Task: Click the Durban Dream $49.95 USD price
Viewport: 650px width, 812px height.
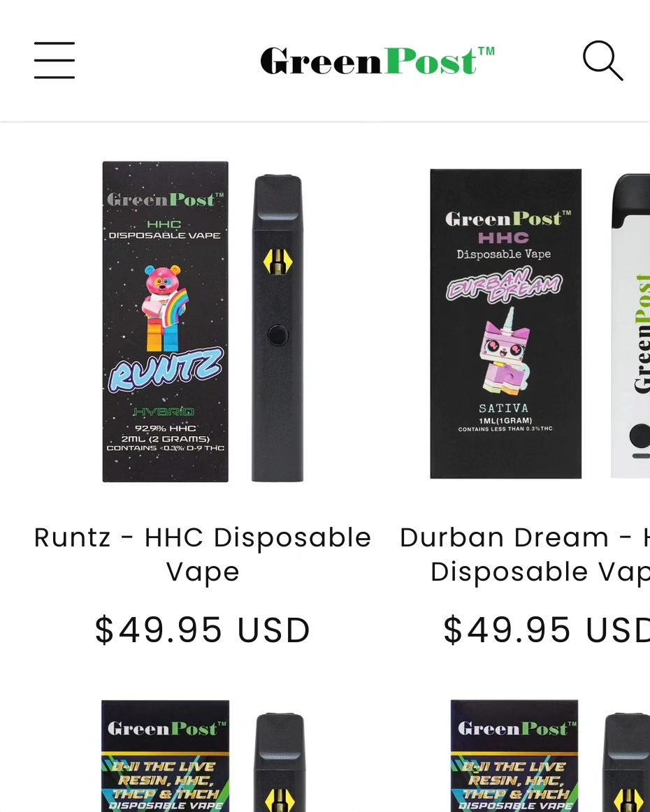Action: point(547,630)
